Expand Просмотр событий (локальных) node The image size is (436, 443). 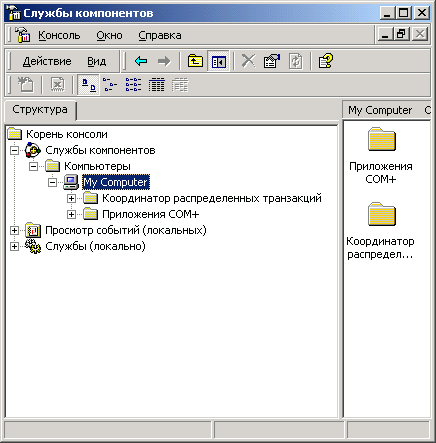tap(14, 230)
